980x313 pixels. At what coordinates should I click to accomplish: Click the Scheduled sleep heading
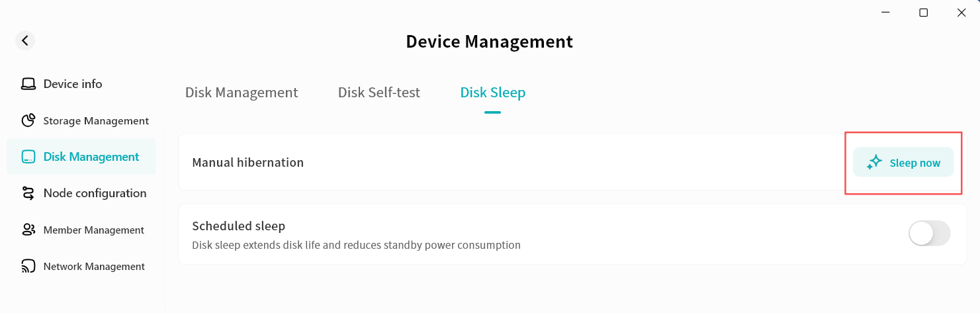click(x=239, y=226)
